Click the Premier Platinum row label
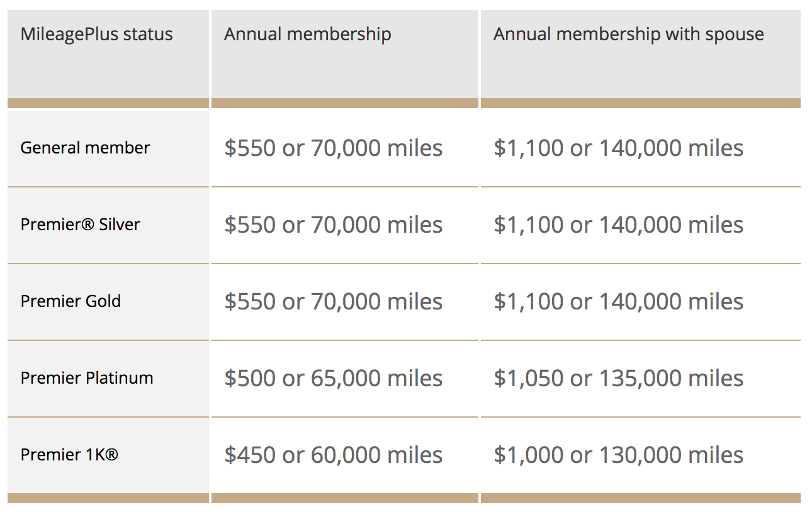The height and width of the screenshot is (512, 812). [x=87, y=378]
